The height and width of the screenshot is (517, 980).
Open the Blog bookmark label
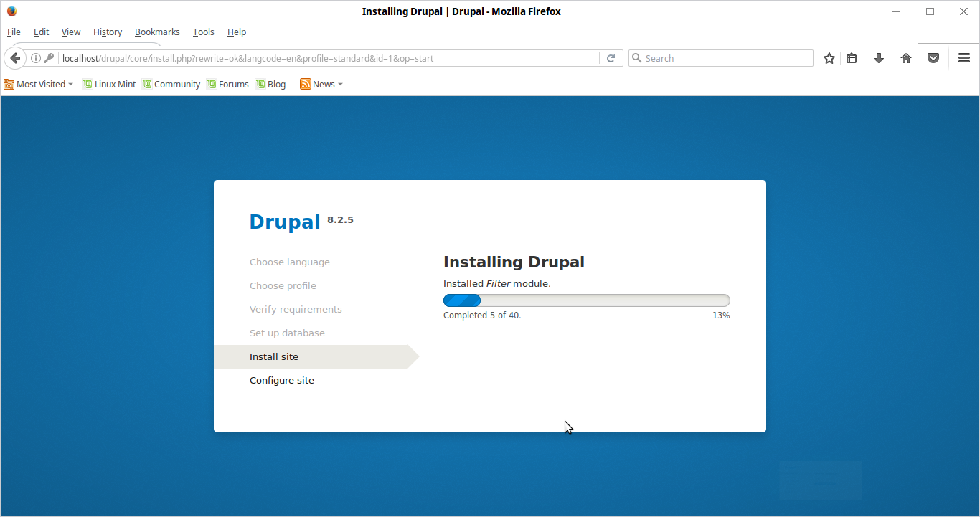click(276, 84)
